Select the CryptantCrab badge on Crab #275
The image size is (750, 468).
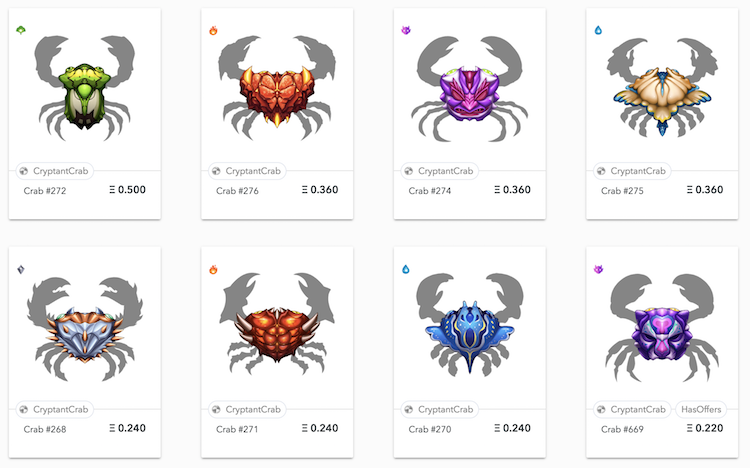tap(632, 171)
